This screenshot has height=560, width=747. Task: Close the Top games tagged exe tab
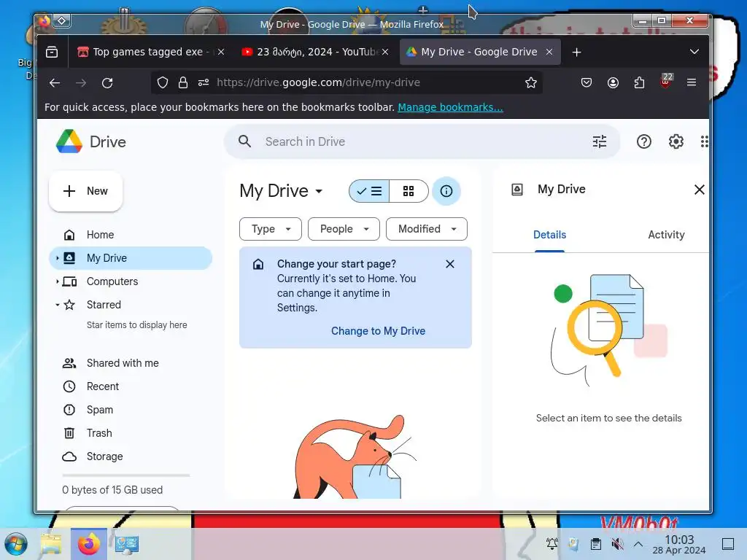click(x=221, y=52)
